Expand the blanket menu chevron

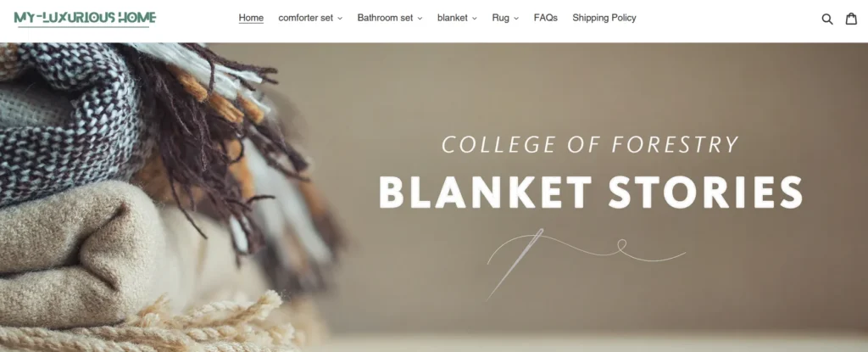(x=475, y=19)
